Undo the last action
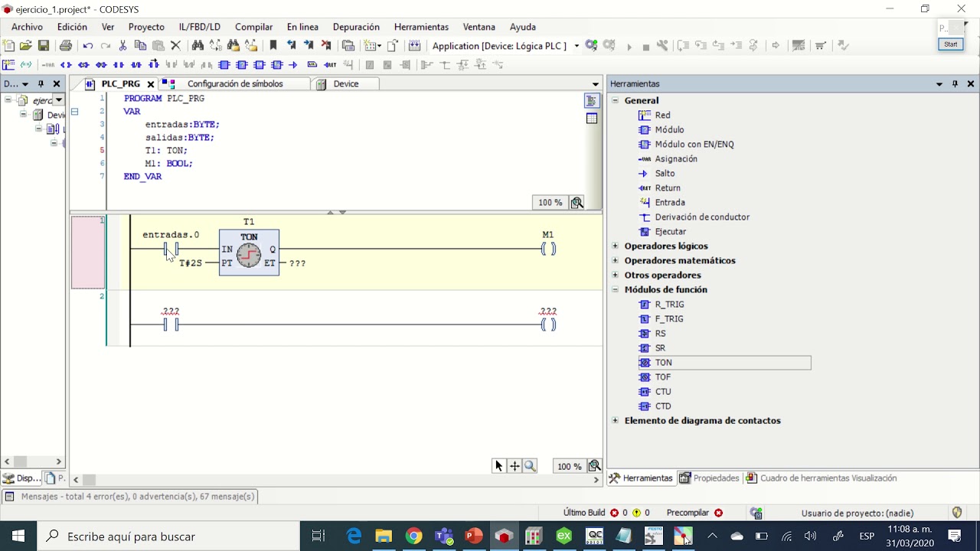 pos(88,46)
